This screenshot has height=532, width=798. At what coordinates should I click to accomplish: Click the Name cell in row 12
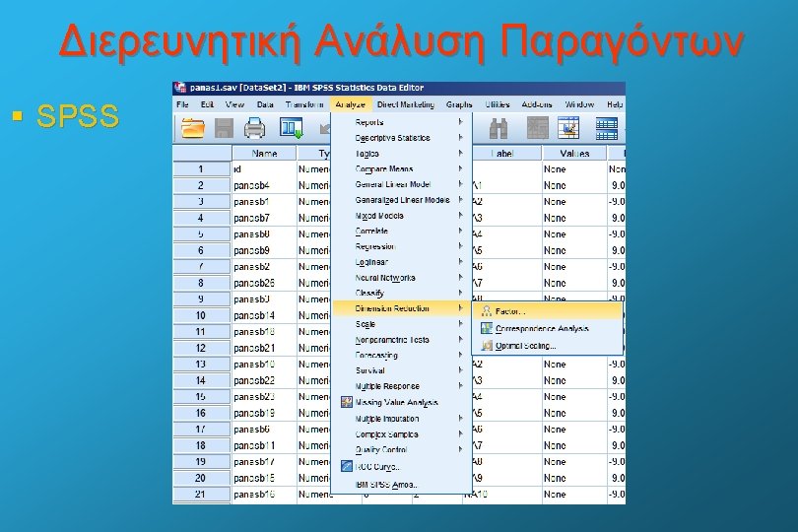pos(264,348)
